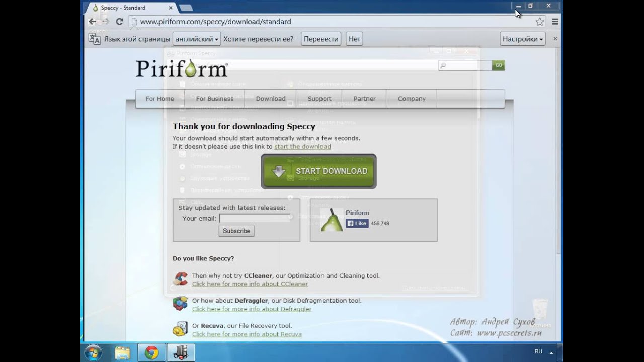Open File Explorer from the taskbar
The width and height of the screenshot is (644, 362).
(122, 353)
